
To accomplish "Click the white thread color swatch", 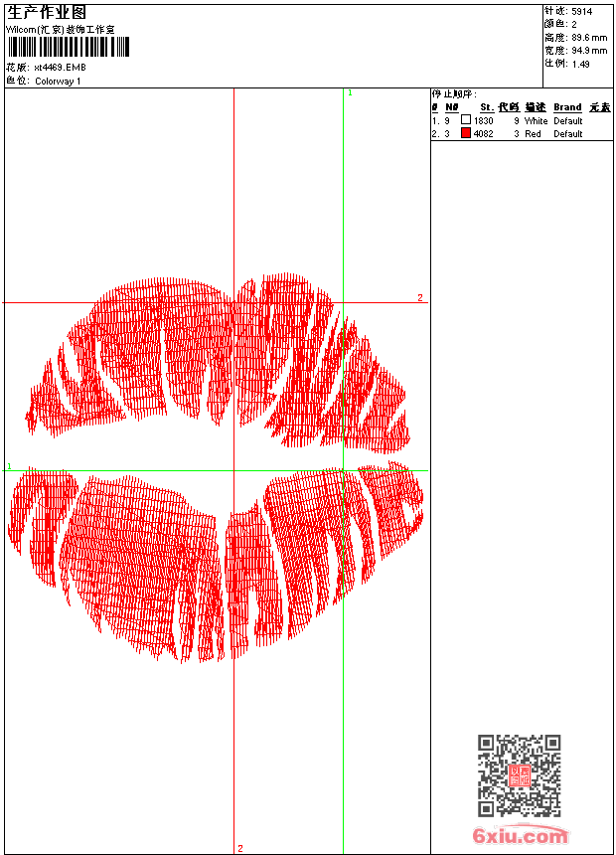I will click(x=466, y=119).
